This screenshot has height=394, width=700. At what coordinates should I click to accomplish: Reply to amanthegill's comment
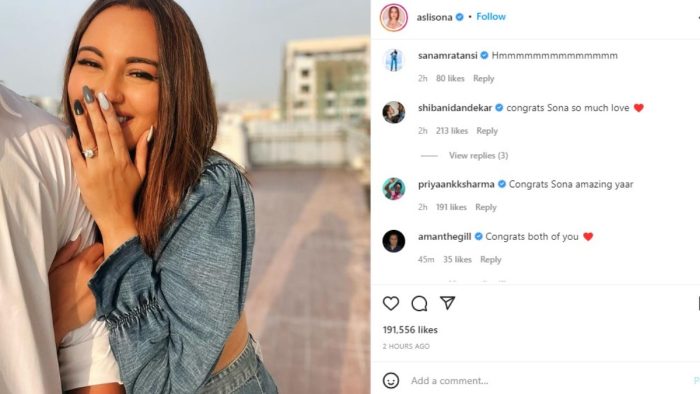[x=491, y=259]
